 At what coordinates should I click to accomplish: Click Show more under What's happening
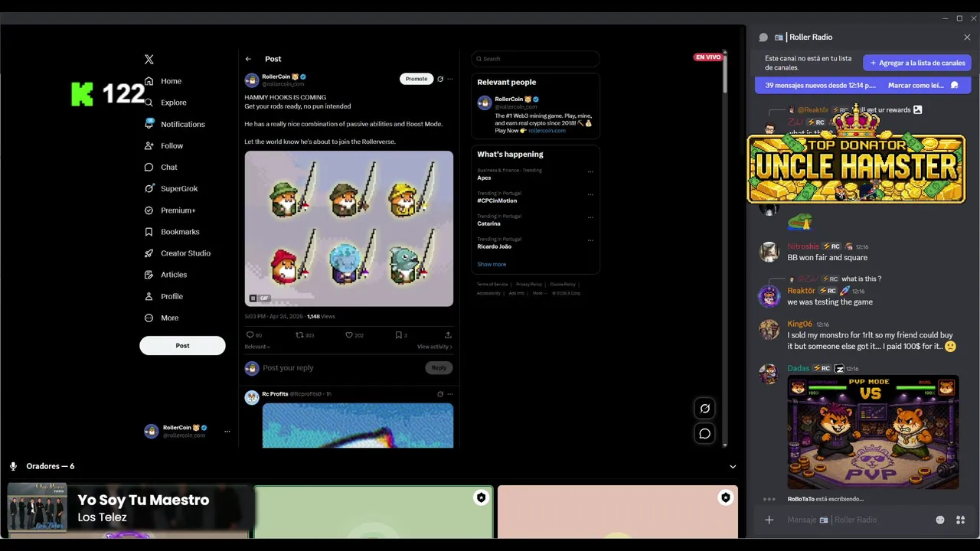click(492, 265)
